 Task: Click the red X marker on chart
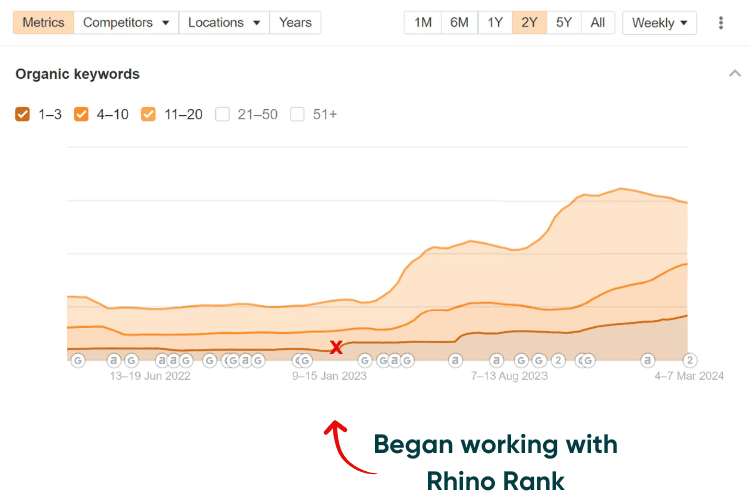point(337,347)
